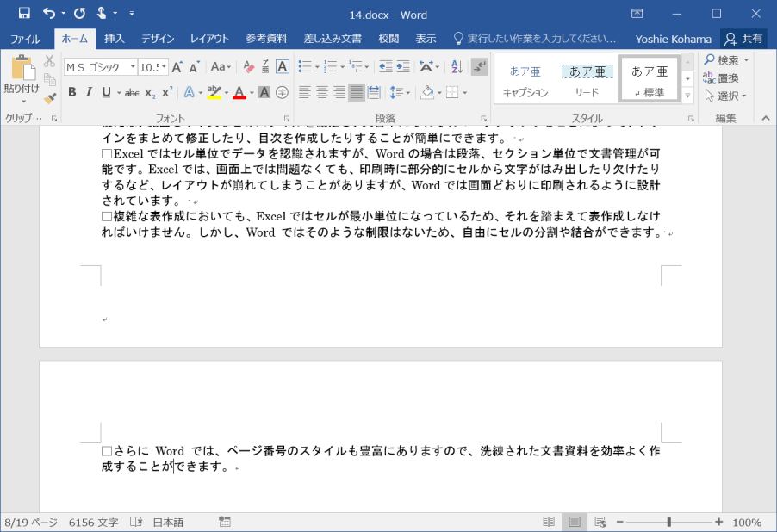Cut selection with scissors icon
This screenshot has width=777, height=532.
[x=49, y=61]
